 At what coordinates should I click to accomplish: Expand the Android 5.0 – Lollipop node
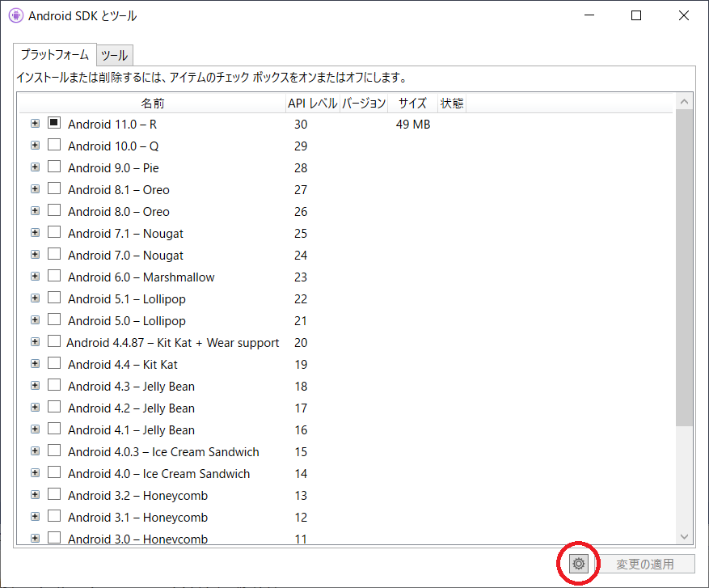(35, 319)
